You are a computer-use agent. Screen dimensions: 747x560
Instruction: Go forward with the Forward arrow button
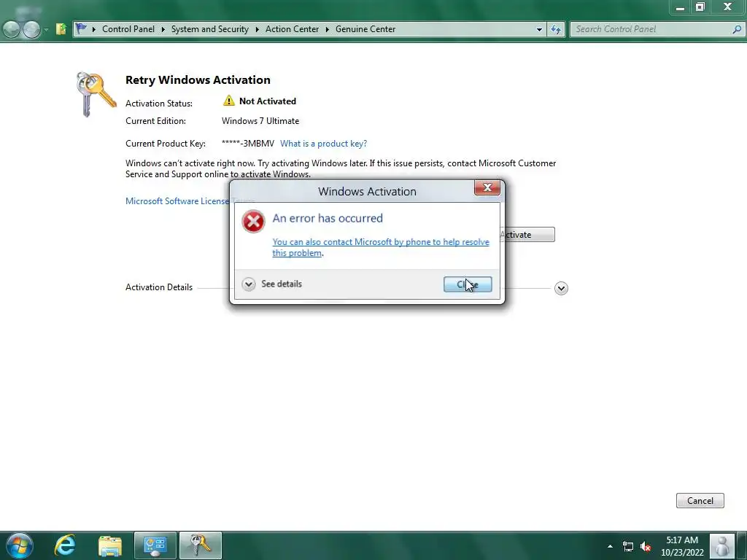coord(31,29)
